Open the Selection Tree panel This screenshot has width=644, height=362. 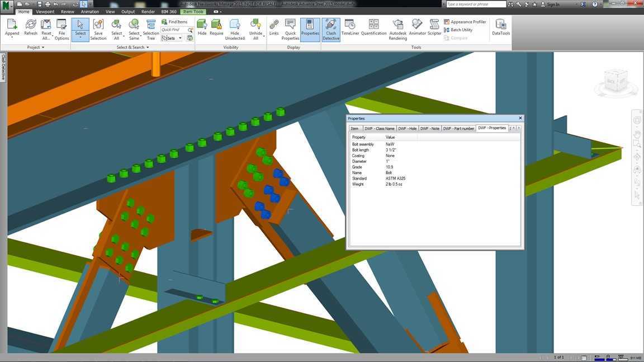(151, 30)
